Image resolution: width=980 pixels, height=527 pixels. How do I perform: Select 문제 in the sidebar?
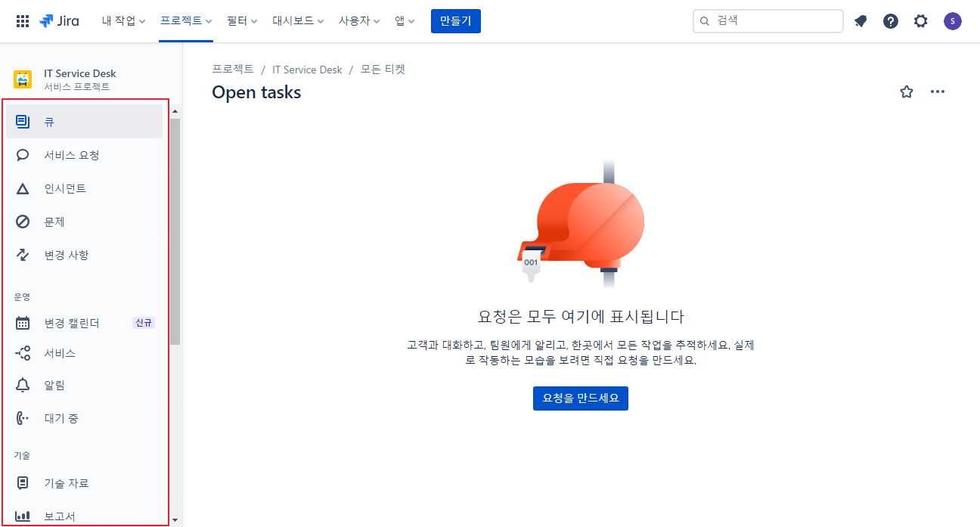[84, 222]
